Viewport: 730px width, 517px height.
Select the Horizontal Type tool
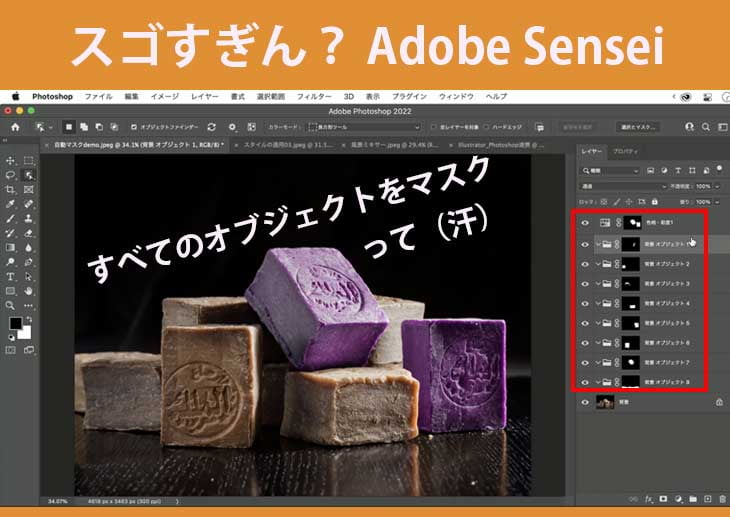[x=10, y=276]
